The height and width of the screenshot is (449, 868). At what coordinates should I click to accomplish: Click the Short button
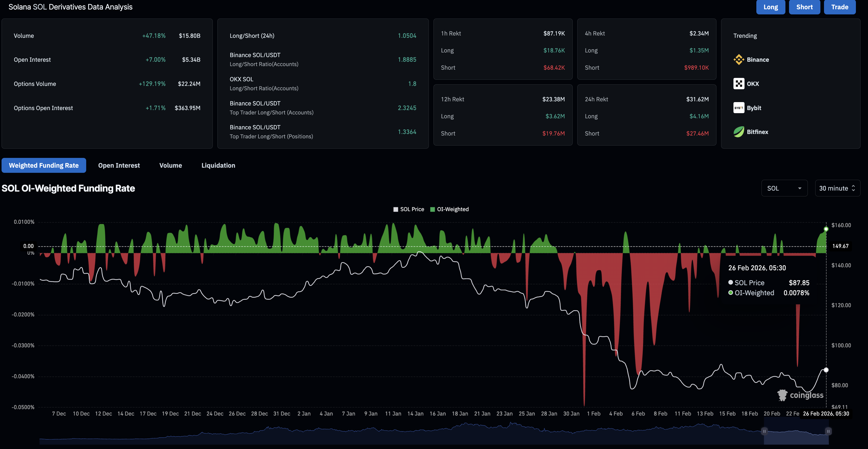pyautogui.click(x=804, y=7)
